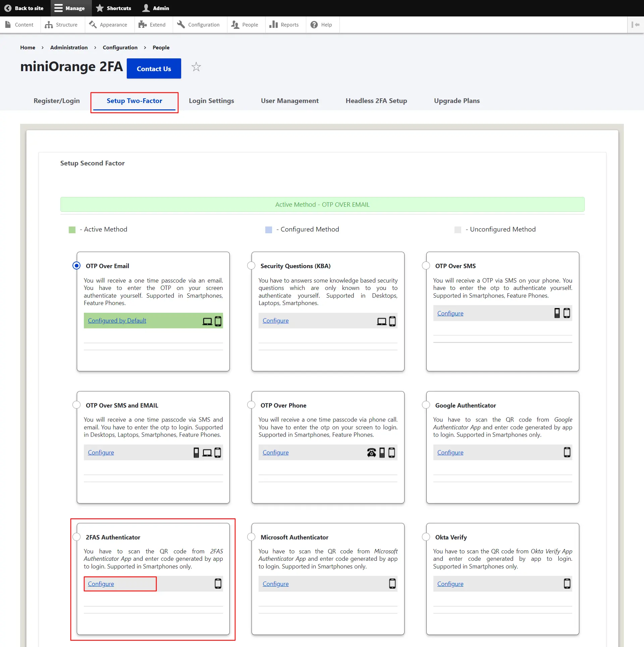
Task: Click the Content page icon
Action: [x=8, y=24]
